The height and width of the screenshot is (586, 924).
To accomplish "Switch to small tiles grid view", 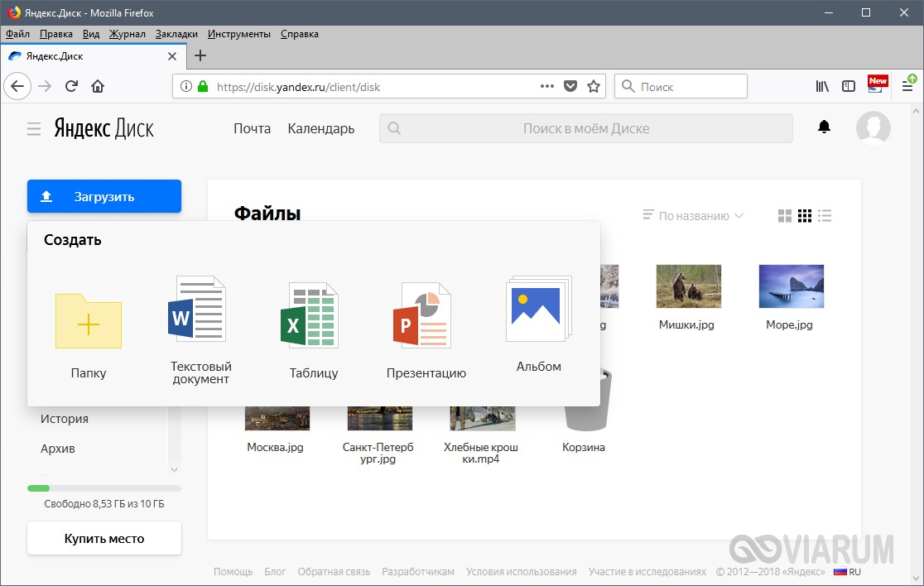I will tap(805, 216).
